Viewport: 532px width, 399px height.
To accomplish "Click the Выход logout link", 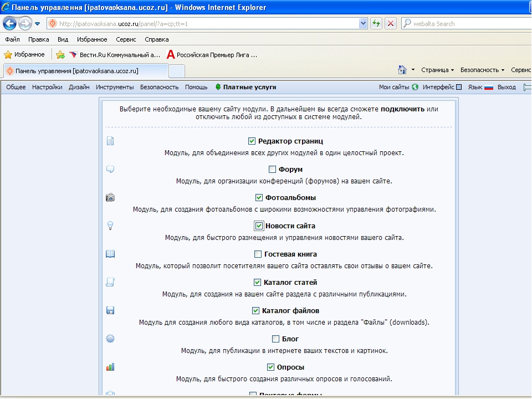I will pos(507,87).
